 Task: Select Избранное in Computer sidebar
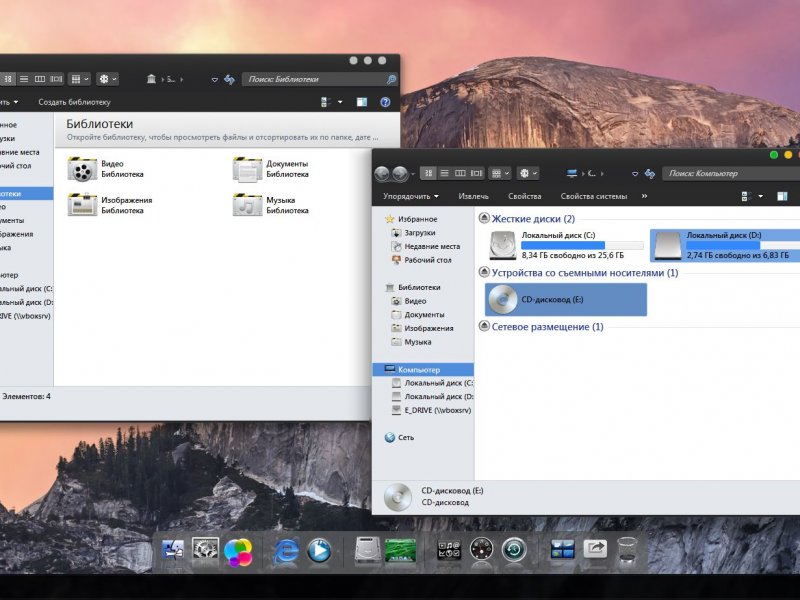coord(417,219)
